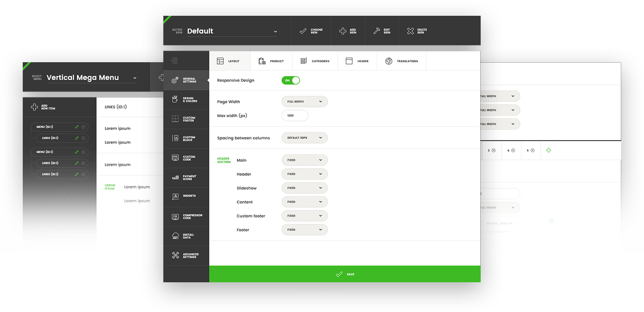644x312 pixels.
Task: Open Install Data cloud icon
Action: click(176, 236)
